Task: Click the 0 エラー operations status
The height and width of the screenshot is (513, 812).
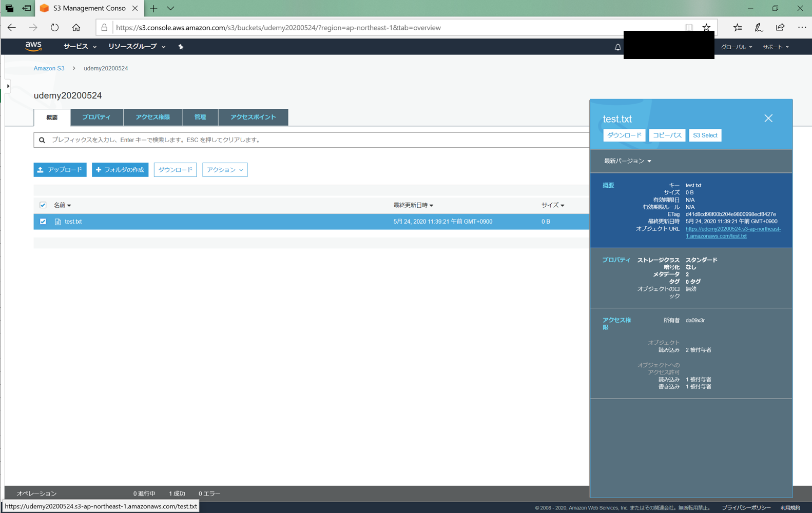Action: 209,494
